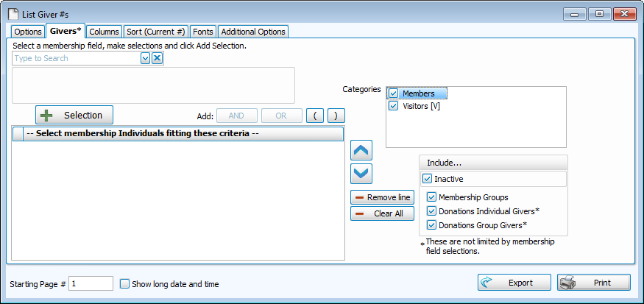Disable Donations Group Givers option
The height and width of the screenshot is (304, 644).
(x=432, y=225)
